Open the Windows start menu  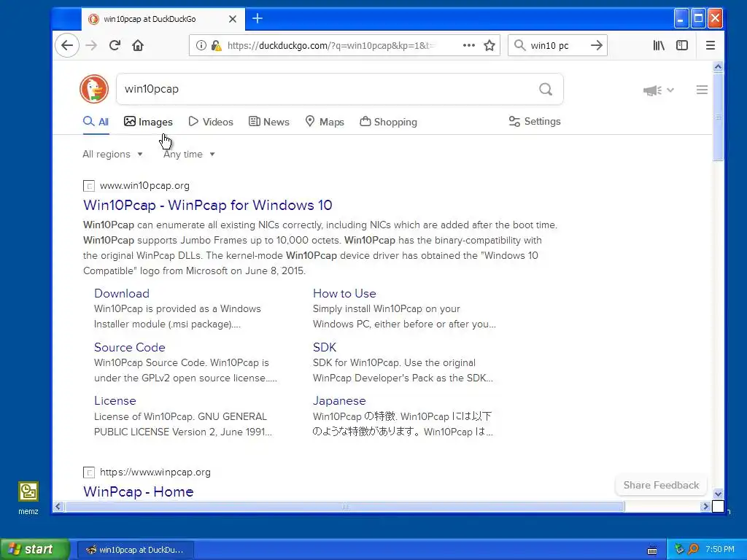(x=35, y=549)
